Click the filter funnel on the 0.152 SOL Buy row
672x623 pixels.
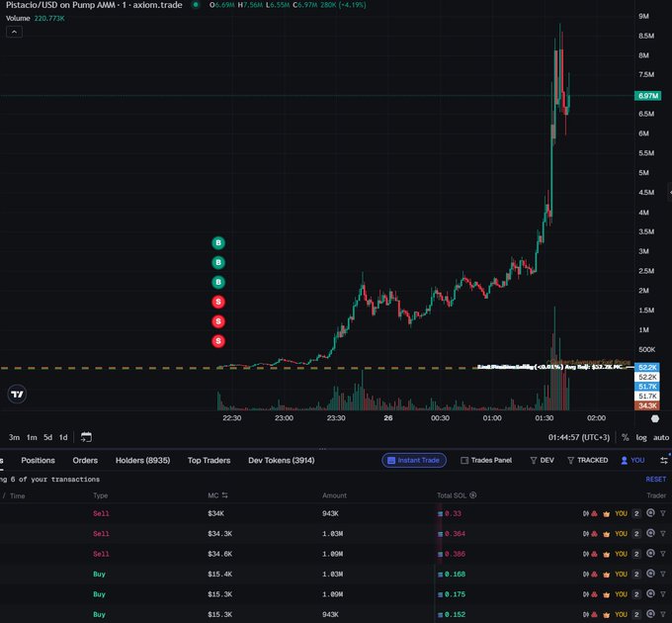click(x=663, y=614)
